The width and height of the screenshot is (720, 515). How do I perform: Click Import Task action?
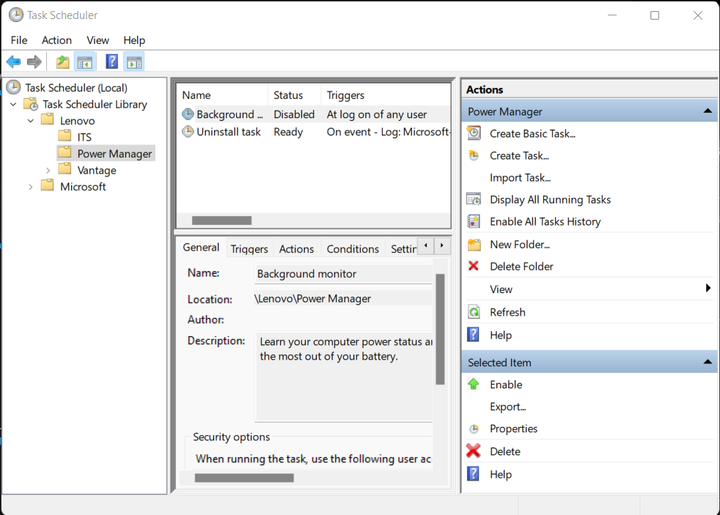click(x=520, y=178)
